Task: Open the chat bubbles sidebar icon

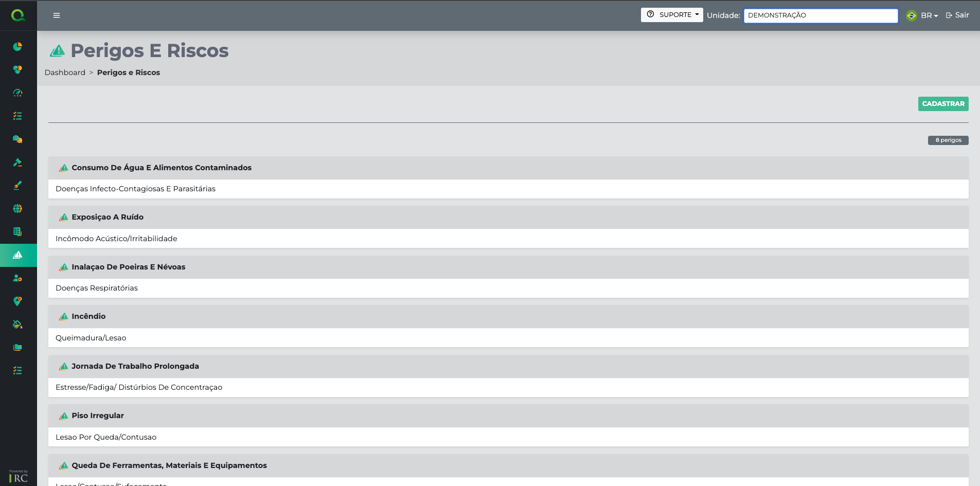Action: coord(17,139)
